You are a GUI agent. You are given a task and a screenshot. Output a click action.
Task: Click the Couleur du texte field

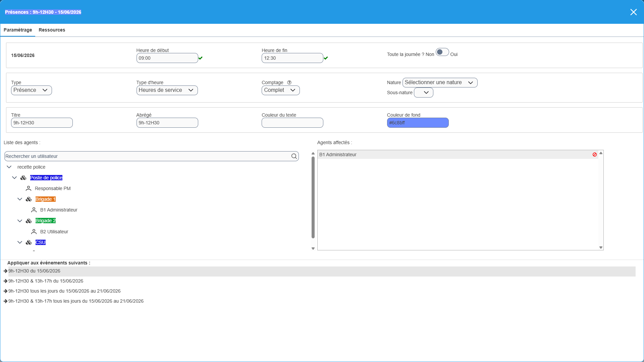(x=292, y=123)
